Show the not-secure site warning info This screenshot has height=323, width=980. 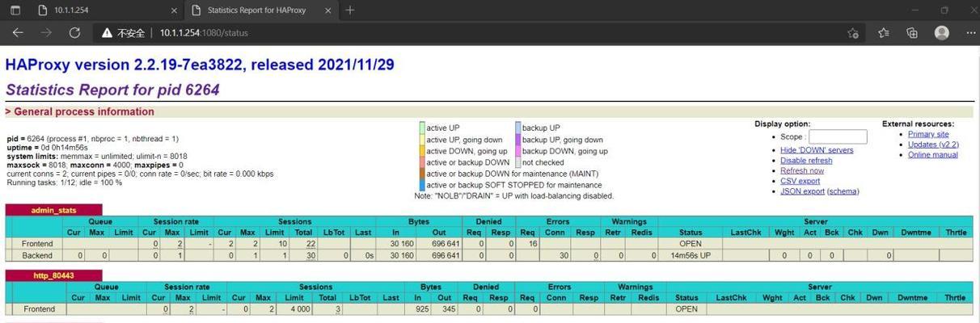click(x=123, y=33)
